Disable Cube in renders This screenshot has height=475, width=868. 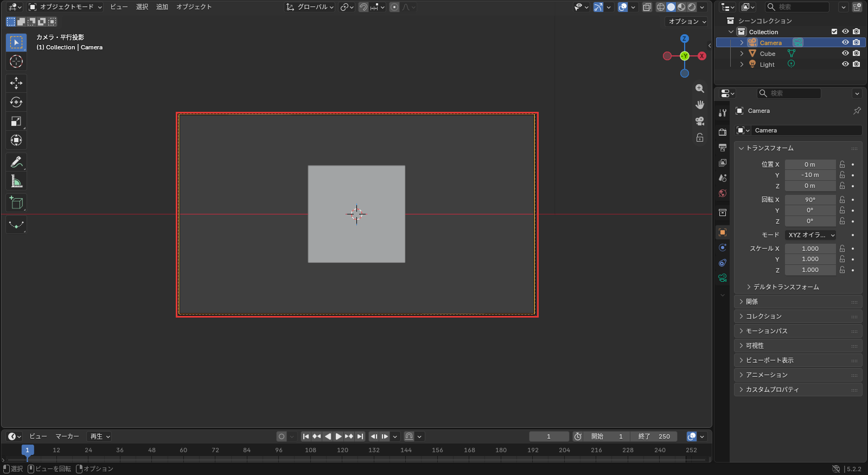click(856, 53)
